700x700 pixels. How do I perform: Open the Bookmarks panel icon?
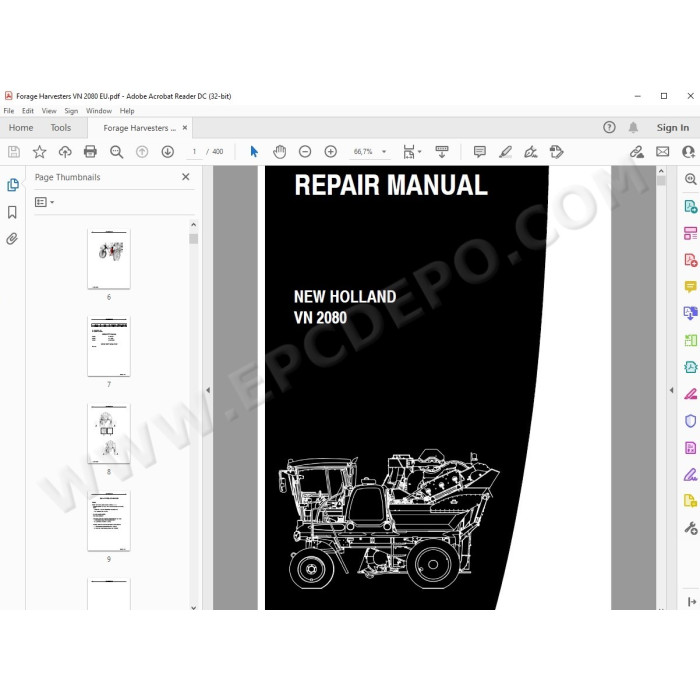[12, 212]
